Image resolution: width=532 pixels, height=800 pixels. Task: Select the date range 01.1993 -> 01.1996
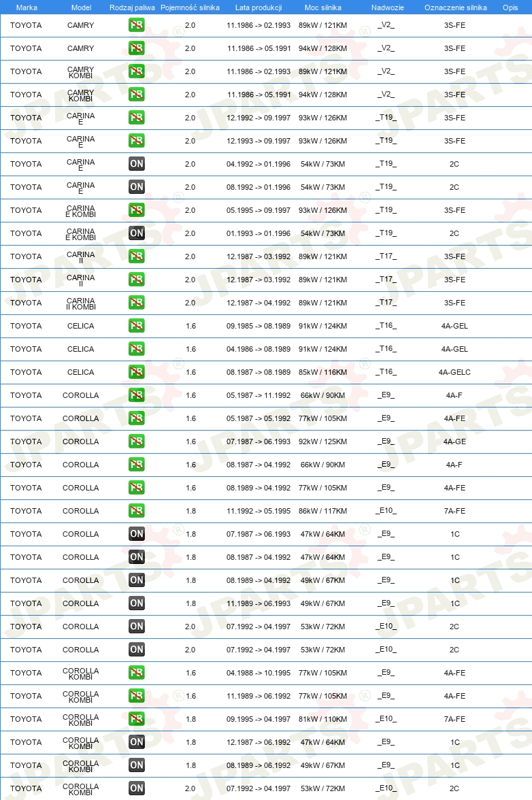(259, 233)
